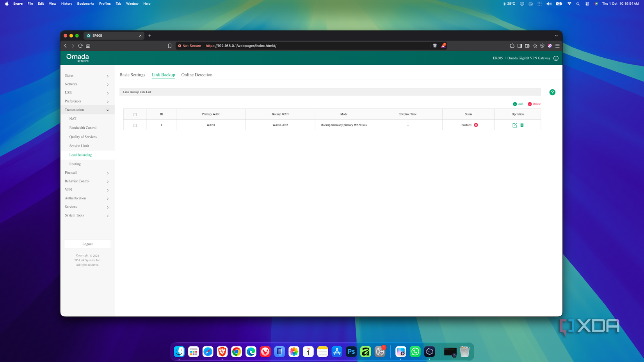Open Finder from the Dock

pos(179,351)
